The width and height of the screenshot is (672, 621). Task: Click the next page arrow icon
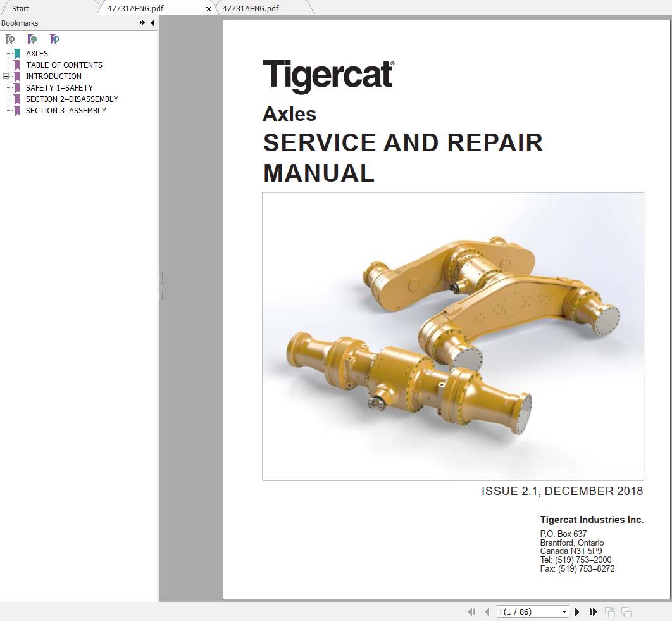pos(577,612)
